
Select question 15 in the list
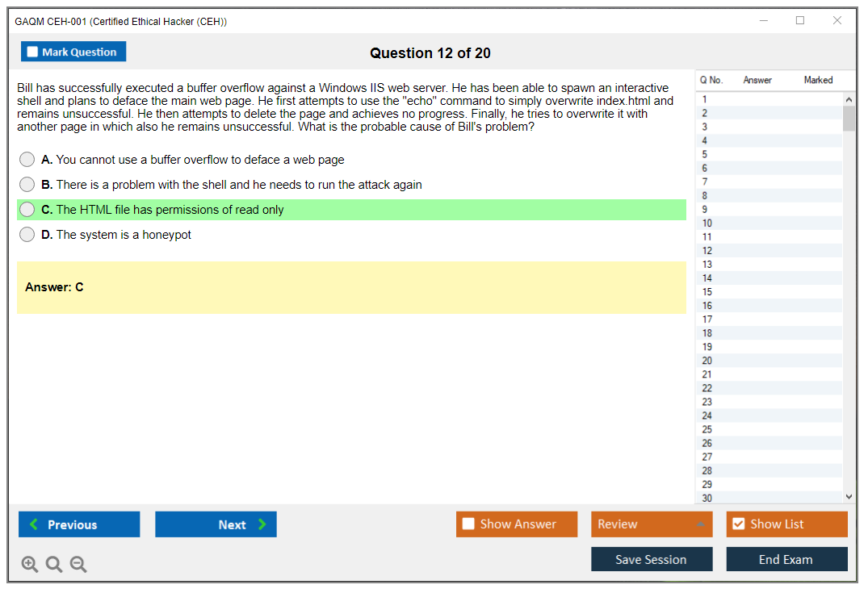(x=707, y=292)
